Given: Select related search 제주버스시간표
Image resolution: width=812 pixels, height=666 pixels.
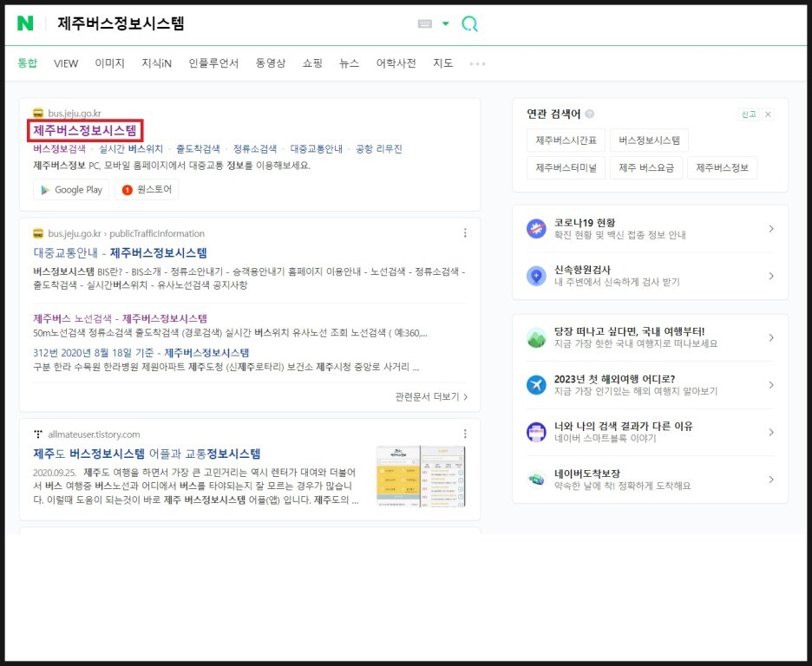Looking at the screenshot, I should [x=566, y=140].
